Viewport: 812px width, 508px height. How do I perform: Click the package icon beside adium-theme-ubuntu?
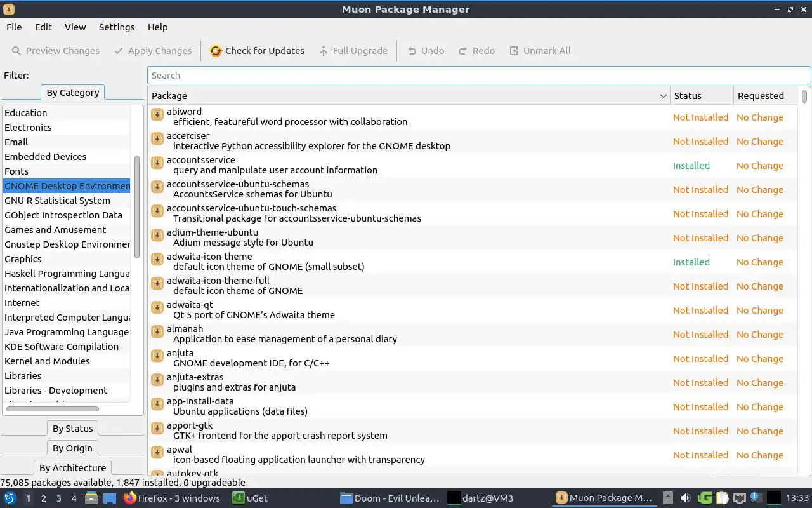[157, 235]
